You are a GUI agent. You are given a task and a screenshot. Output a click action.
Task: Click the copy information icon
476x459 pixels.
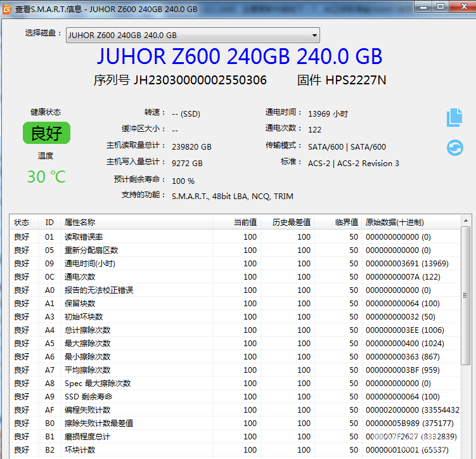(454, 117)
